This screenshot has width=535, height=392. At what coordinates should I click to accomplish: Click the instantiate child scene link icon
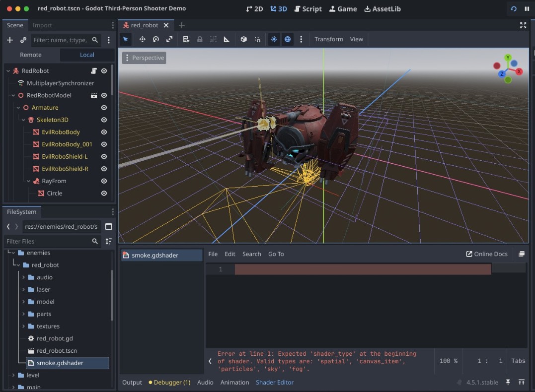23,40
